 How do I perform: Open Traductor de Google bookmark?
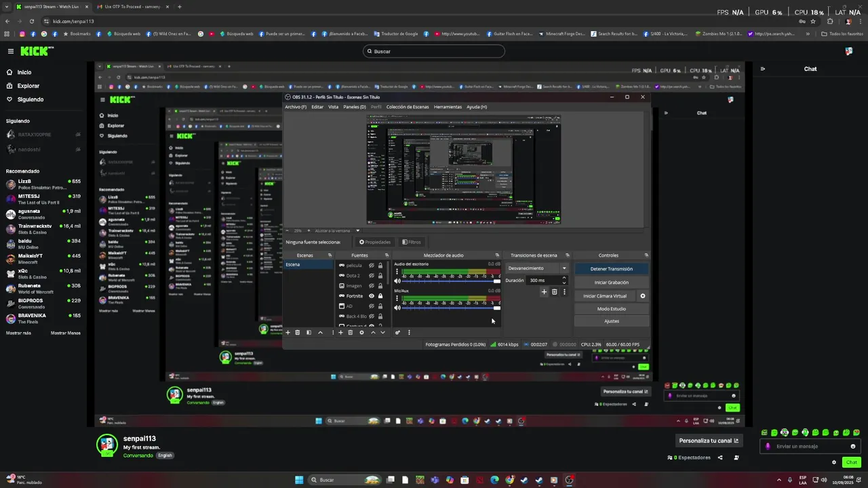click(x=395, y=33)
